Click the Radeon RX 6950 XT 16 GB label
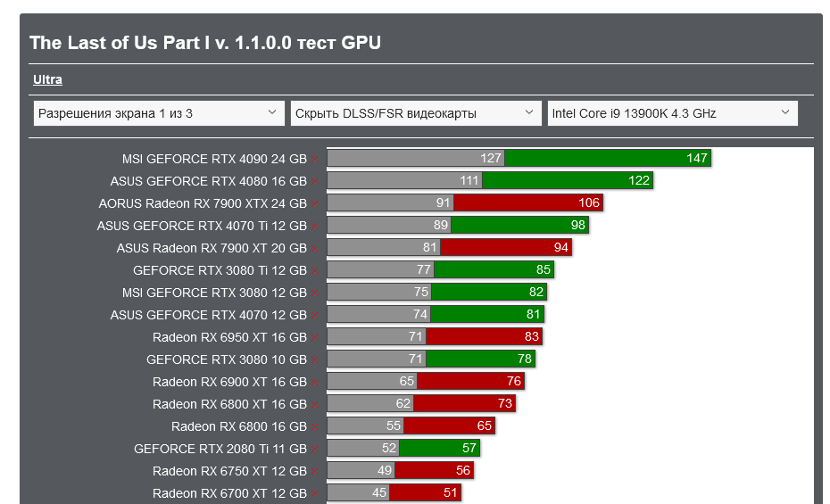Viewport: 830px width, 504px height. click(229, 337)
